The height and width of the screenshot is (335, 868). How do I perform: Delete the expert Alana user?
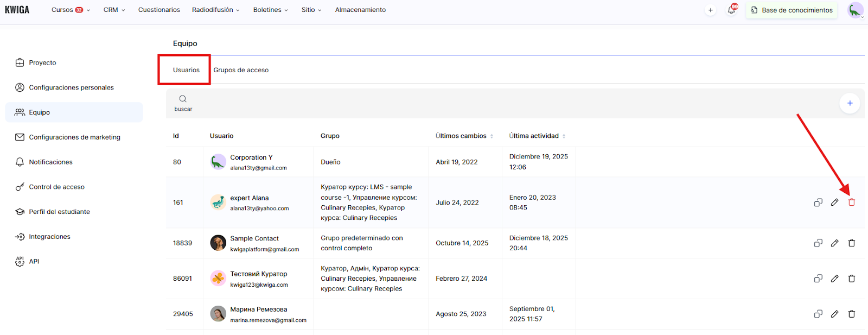click(x=851, y=203)
